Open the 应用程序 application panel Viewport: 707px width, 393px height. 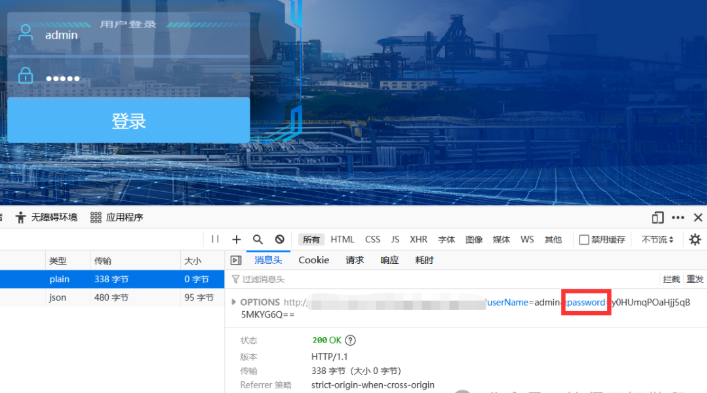click(117, 218)
